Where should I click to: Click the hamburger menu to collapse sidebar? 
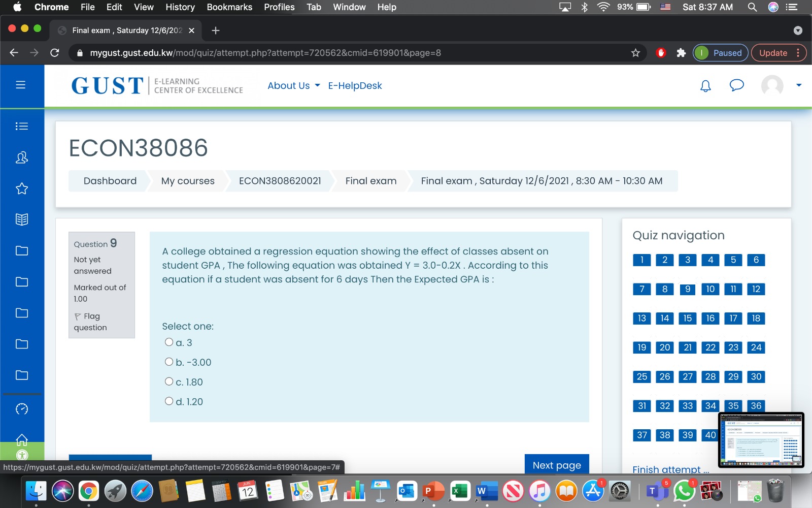[21, 84]
